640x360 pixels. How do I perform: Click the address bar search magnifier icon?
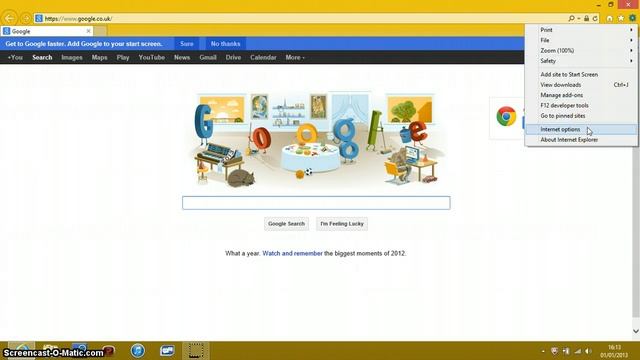pos(571,18)
